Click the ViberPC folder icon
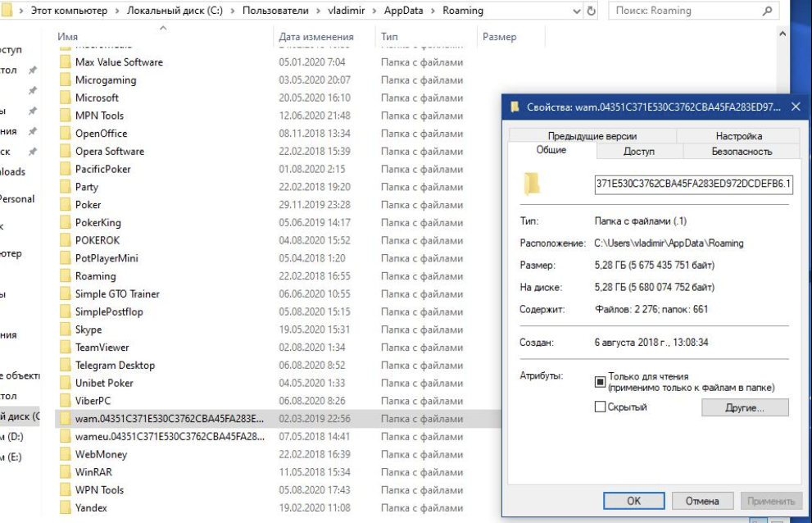 [66, 401]
